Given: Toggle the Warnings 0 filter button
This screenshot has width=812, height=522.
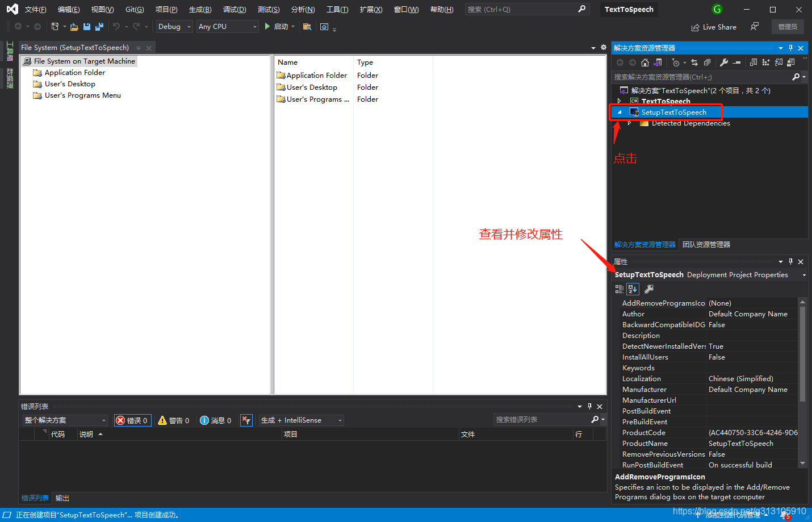Looking at the screenshot, I should click(x=174, y=420).
